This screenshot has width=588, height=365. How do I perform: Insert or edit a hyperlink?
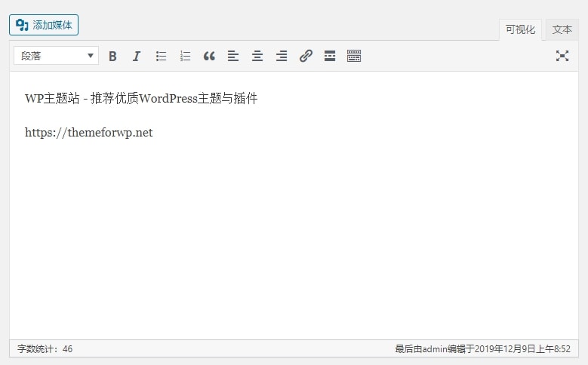pos(306,56)
